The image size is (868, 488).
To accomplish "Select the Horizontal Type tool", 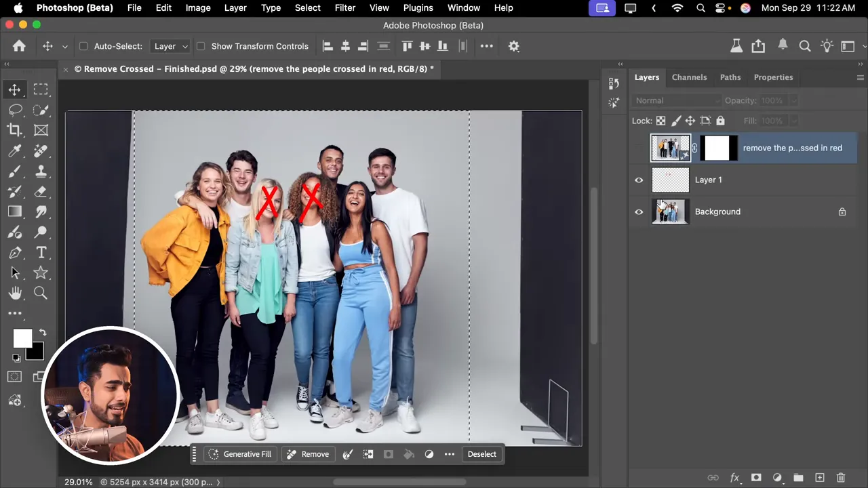I will 41,253.
